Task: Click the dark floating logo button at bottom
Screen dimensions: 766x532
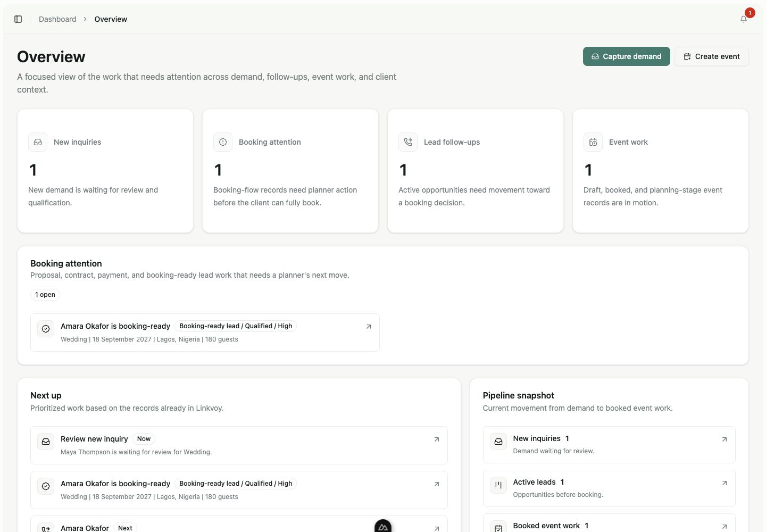Action: click(x=383, y=526)
